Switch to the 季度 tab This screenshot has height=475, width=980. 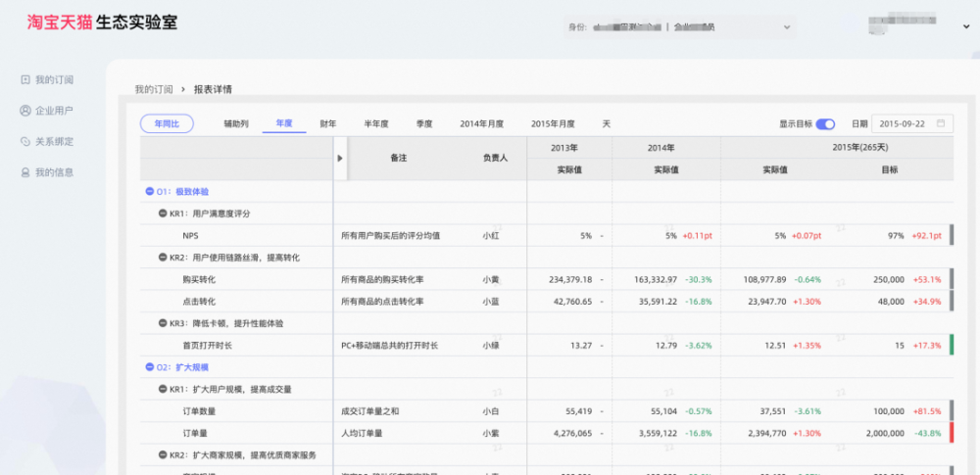pyautogui.click(x=424, y=123)
